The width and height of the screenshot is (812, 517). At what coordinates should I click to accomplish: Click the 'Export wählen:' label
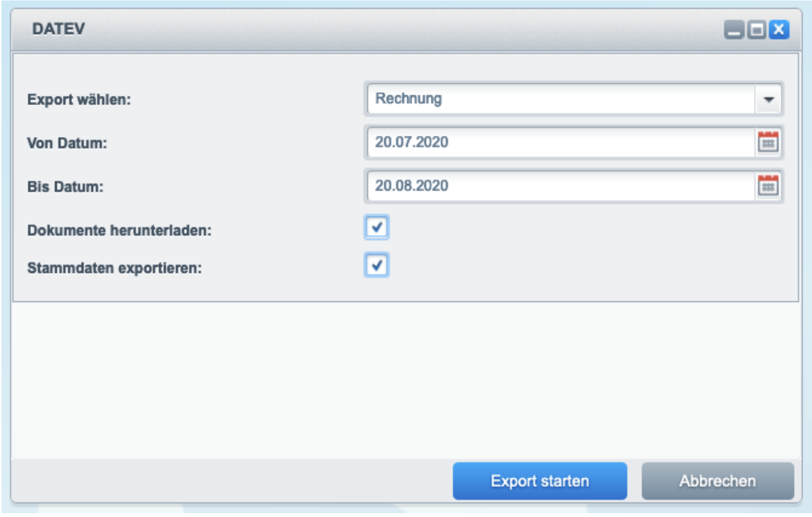pyautogui.click(x=79, y=100)
